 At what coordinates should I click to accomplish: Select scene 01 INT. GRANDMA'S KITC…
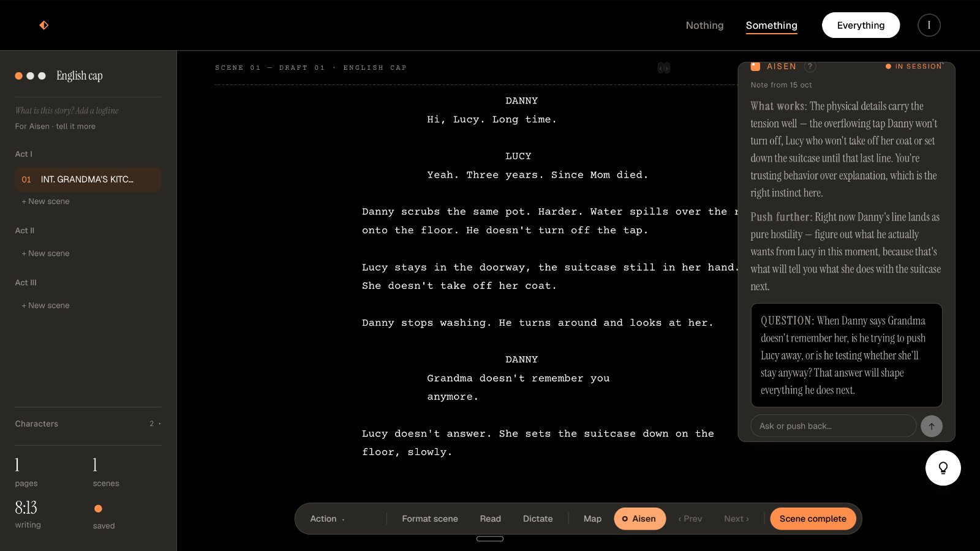coord(88,179)
